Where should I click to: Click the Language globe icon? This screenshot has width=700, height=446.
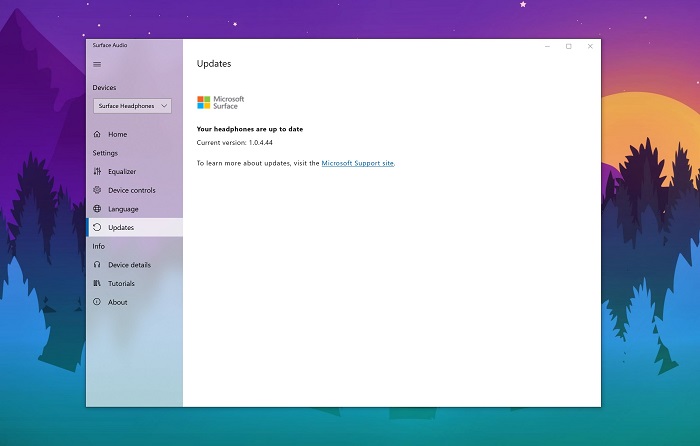coord(97,209)
